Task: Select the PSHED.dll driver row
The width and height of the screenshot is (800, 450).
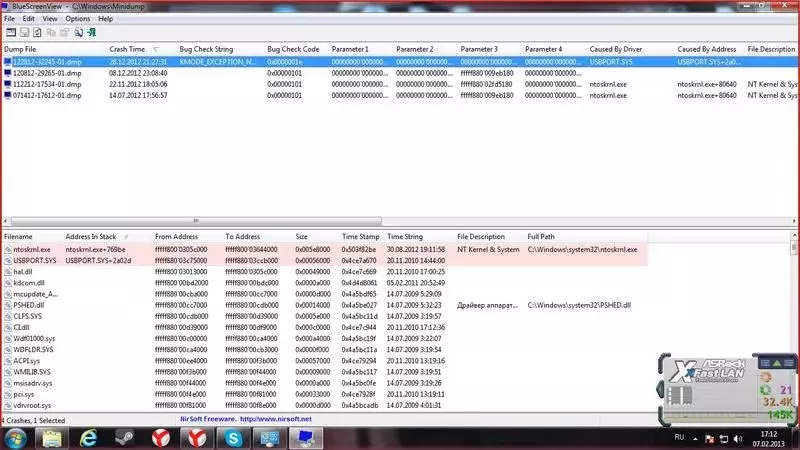Action: (325, 305)
